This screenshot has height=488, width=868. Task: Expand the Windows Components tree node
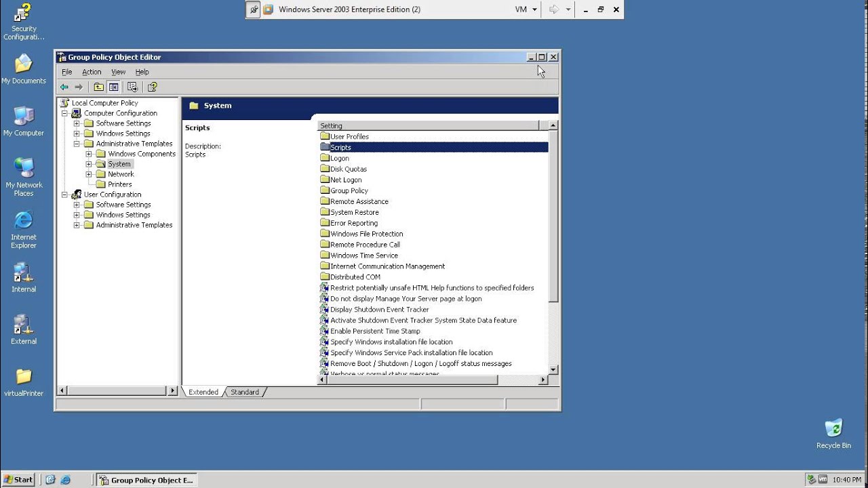click(89, 154)
